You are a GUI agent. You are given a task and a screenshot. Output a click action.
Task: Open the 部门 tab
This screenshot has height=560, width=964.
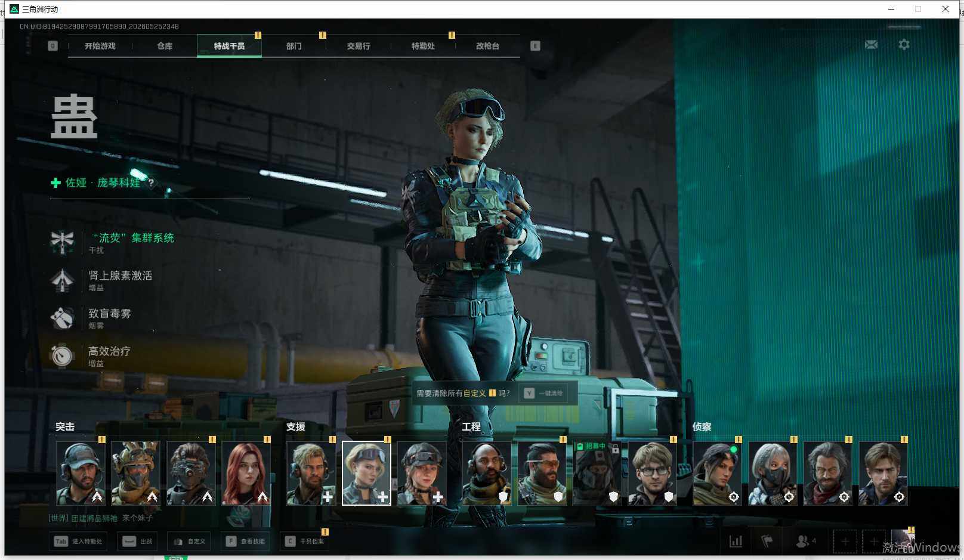(x=293, y=46)
